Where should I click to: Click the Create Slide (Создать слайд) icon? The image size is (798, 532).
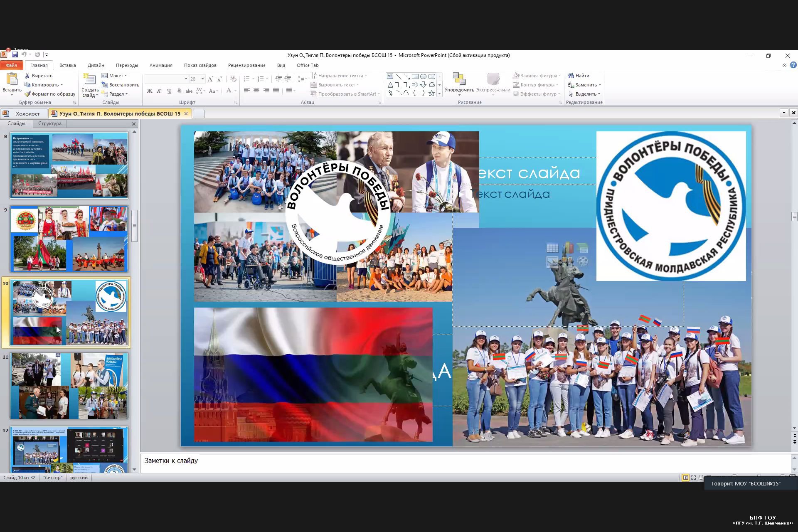pyautogui.click(x=90, y=79)
